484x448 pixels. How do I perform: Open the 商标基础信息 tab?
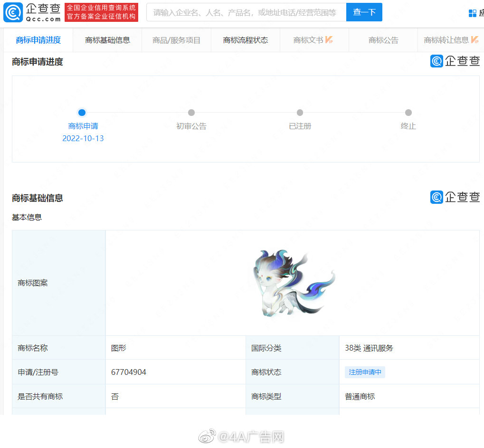pos(107,40)
